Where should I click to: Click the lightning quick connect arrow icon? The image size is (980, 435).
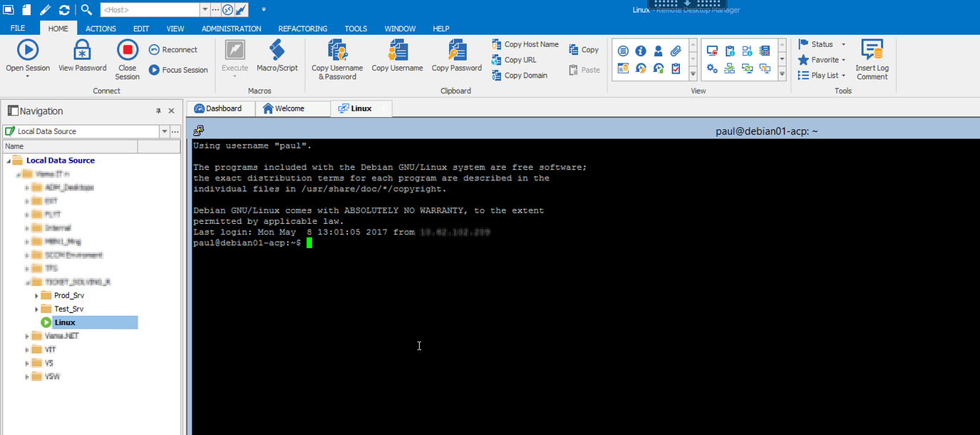pyautogui.click(x=241, y=9)
